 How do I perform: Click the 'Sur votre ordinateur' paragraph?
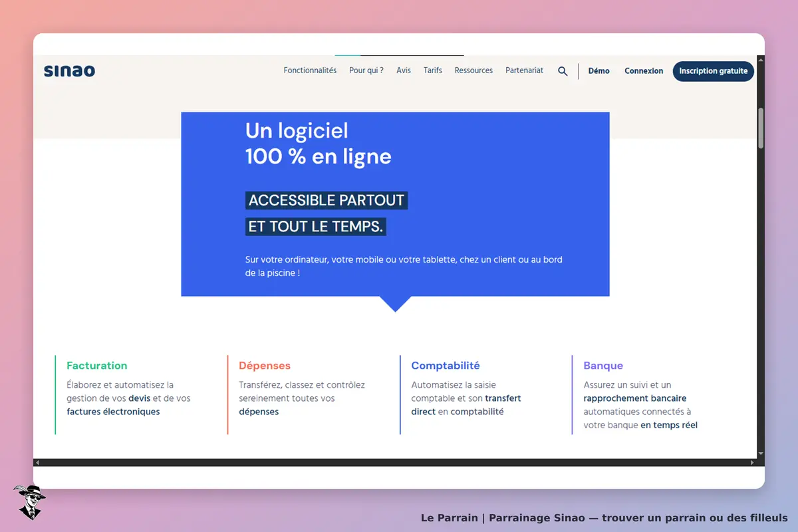404,266
